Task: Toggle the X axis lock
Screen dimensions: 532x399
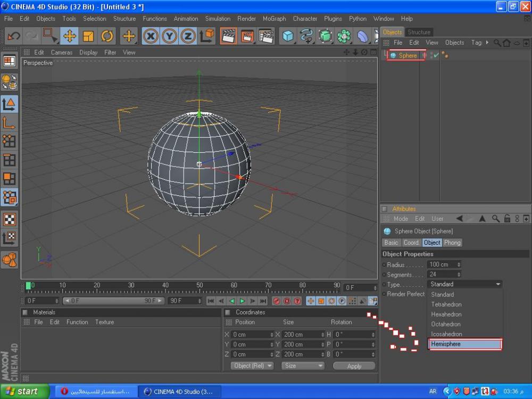Action: click(x=152, y=36)
